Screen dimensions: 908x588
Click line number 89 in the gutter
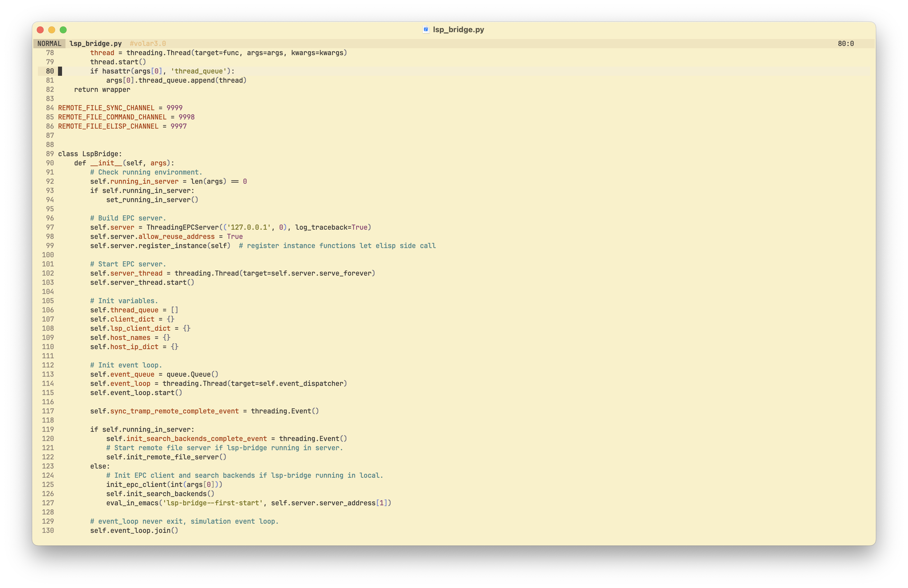[50, 154]
